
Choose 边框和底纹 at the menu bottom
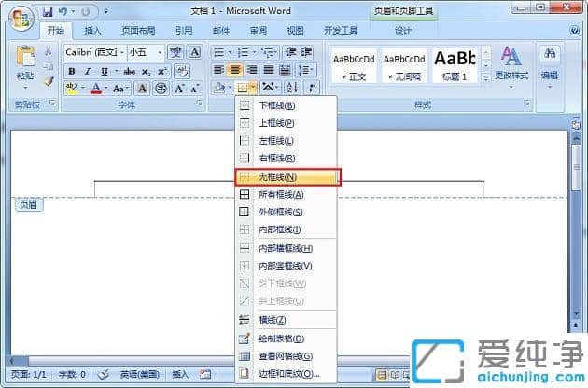[x=287, y=373]
